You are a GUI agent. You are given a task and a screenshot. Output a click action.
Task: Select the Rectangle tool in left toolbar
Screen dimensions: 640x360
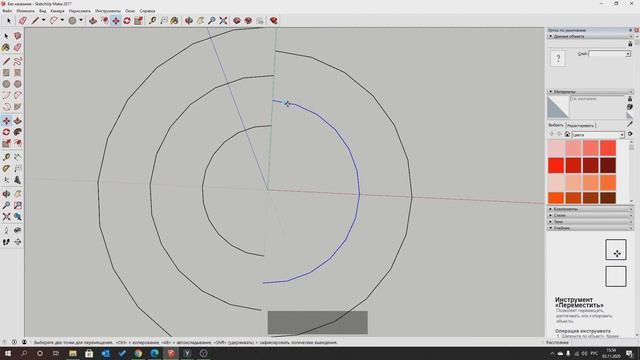[x=6, y=73]
